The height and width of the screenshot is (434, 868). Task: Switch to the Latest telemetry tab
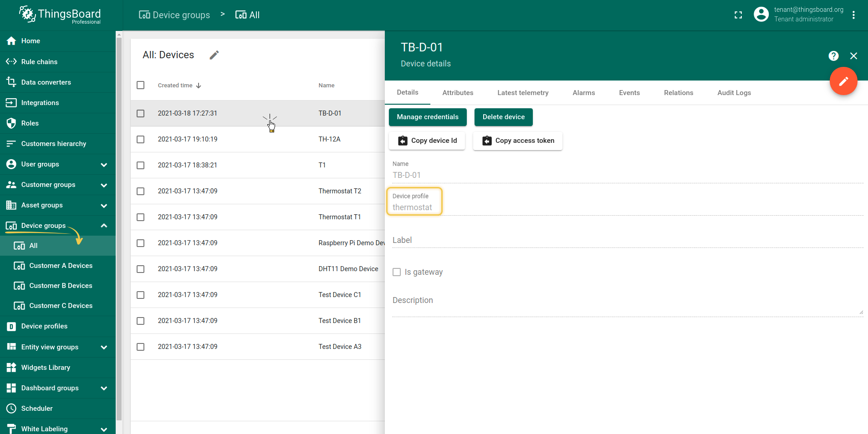click(522, 93)
